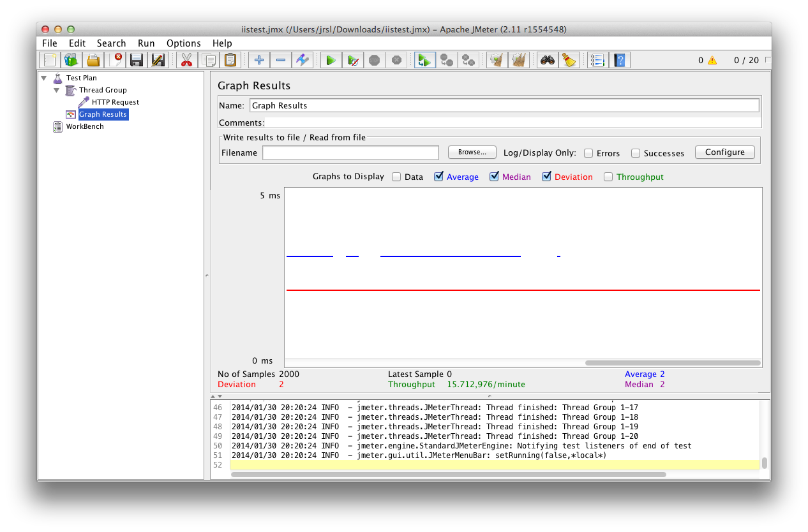Disable the Average graph display

tap(438, 177)
